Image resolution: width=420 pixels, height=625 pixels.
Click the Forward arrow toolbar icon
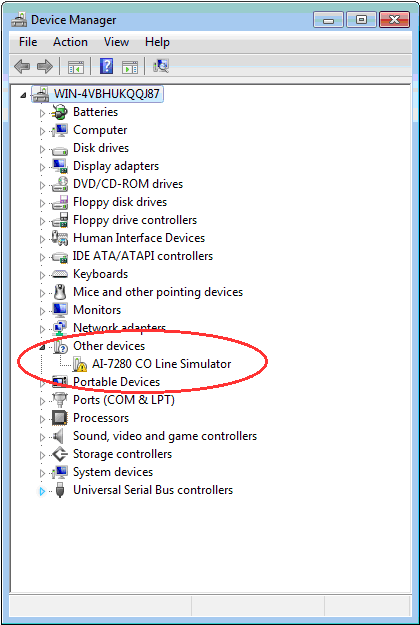[45, 66]
